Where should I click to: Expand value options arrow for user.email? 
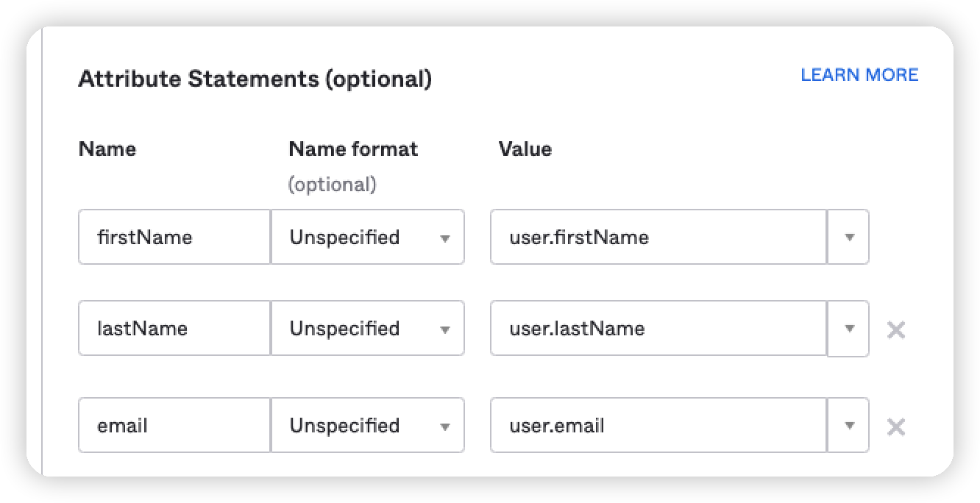pyautogui.click(x=849, y=426)
